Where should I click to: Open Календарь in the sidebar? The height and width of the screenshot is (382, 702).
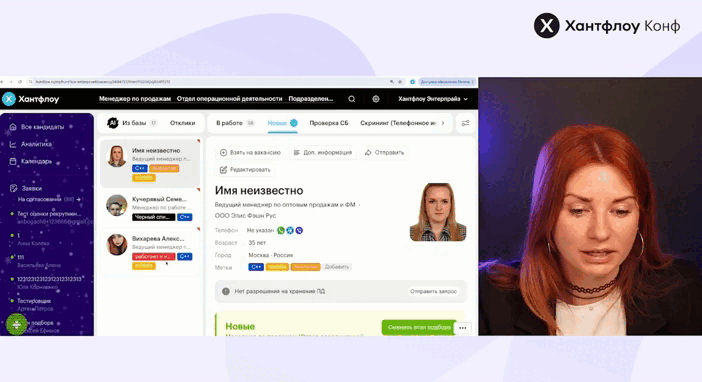[x=36, y=161]
